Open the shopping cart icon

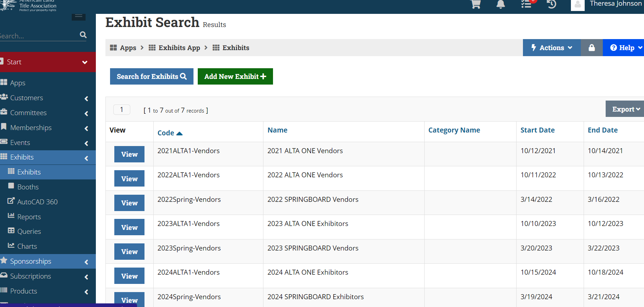tap(476, 4)
